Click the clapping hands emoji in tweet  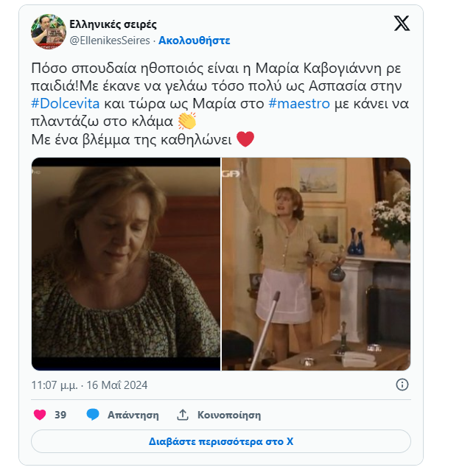[187, 121]
